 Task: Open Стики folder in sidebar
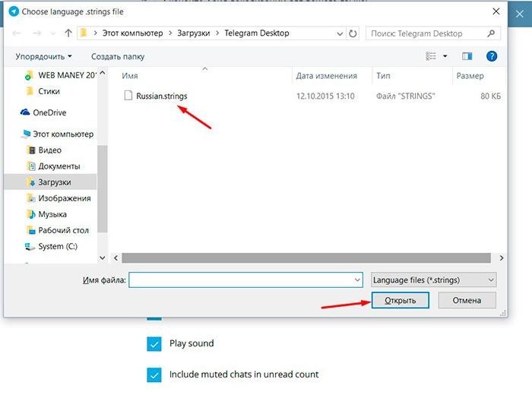tap(43, 91)
